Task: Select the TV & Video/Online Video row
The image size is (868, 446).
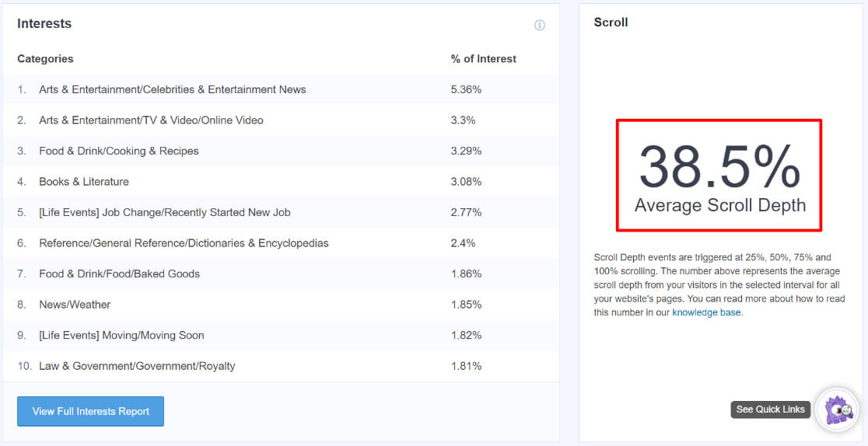Action: coord(281,120)
